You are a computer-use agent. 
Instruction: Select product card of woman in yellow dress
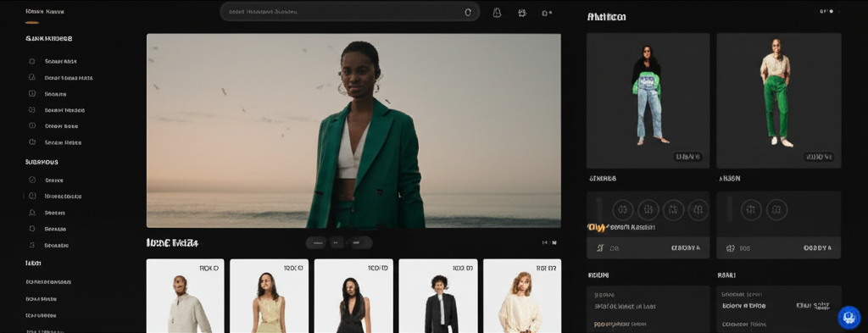pos(269,296)
